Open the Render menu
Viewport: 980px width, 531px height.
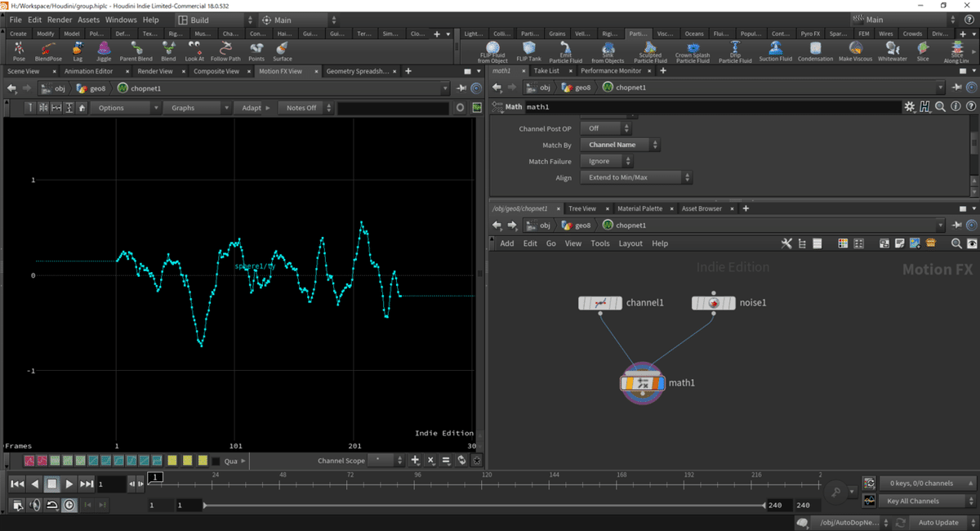pyautogui.click(x=60, y=20)
